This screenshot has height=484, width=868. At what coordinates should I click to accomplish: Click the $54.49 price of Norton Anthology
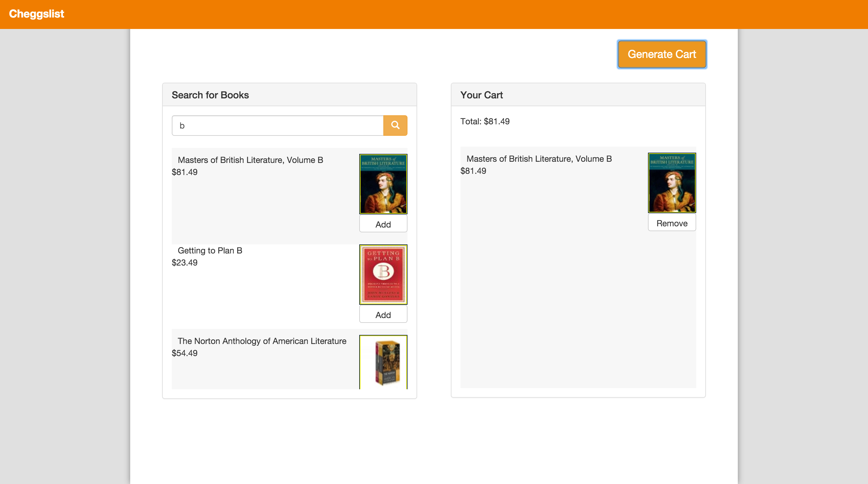(184, 353)
